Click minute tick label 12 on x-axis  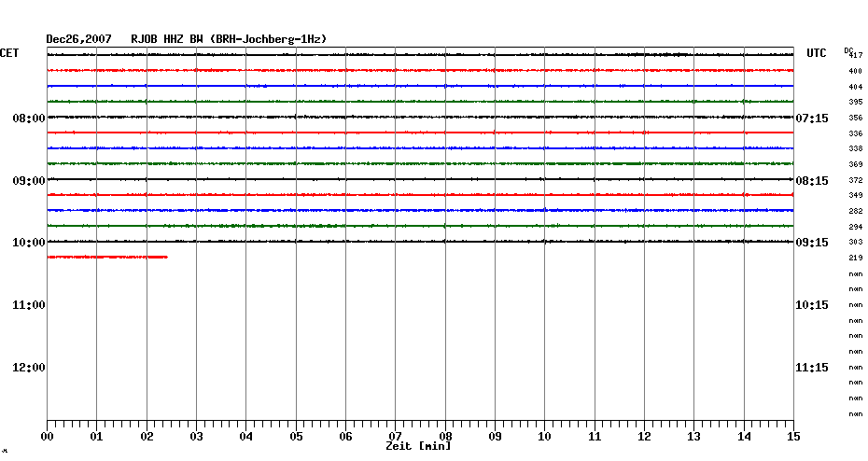(x=644, y=437)
